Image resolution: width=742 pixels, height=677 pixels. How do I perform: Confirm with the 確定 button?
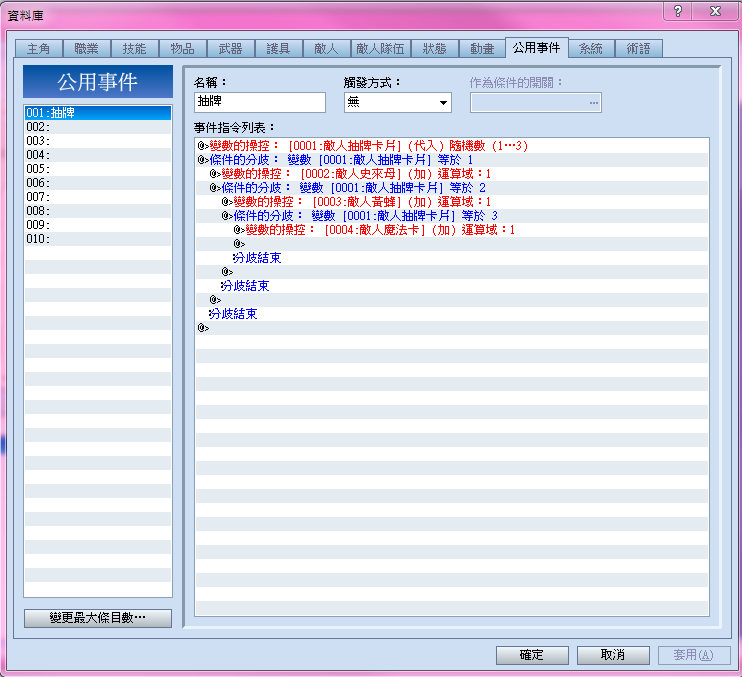pyautogui.click(x=532, y=655)
